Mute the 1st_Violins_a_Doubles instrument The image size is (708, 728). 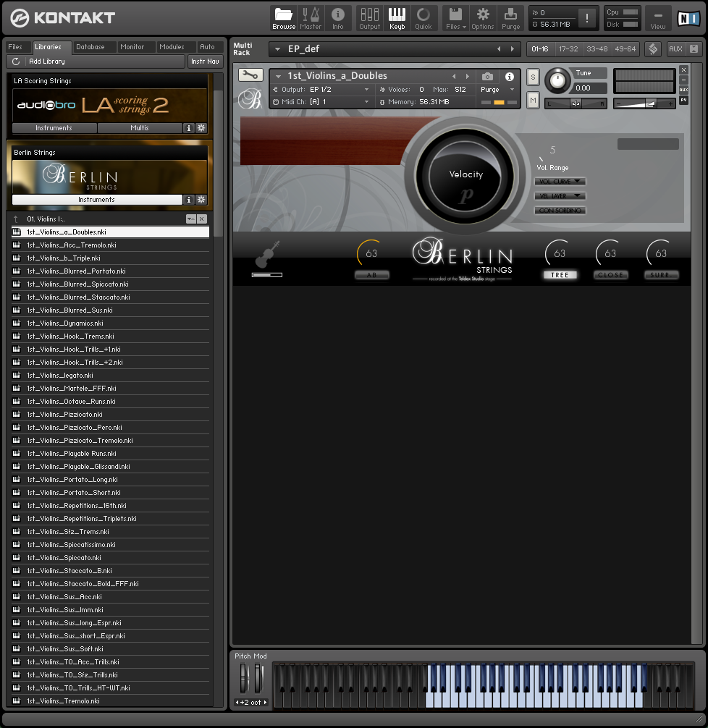(533, 100)
